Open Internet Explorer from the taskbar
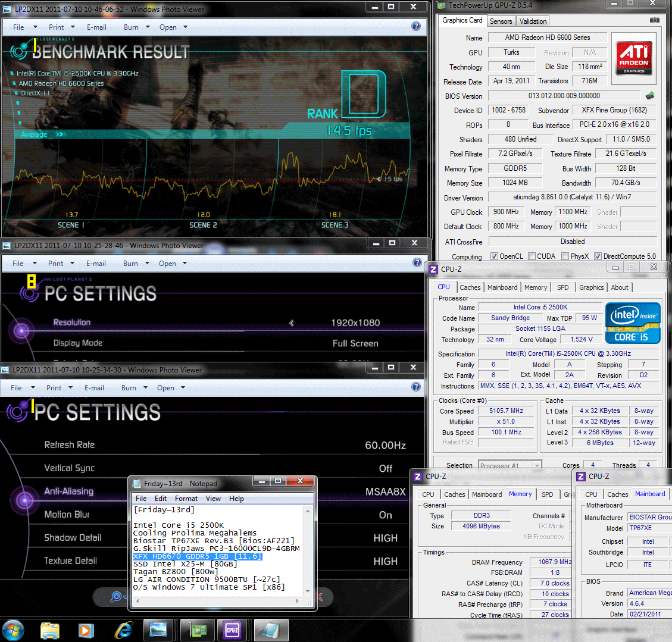Screen dimensions: 672x642 123,631
